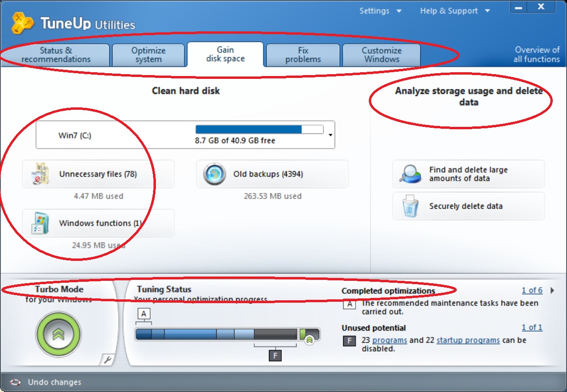This screenshot has width=567, height=392.
Task: Open the 1 of 1 unused potential link
Action: tap(532, 328)
